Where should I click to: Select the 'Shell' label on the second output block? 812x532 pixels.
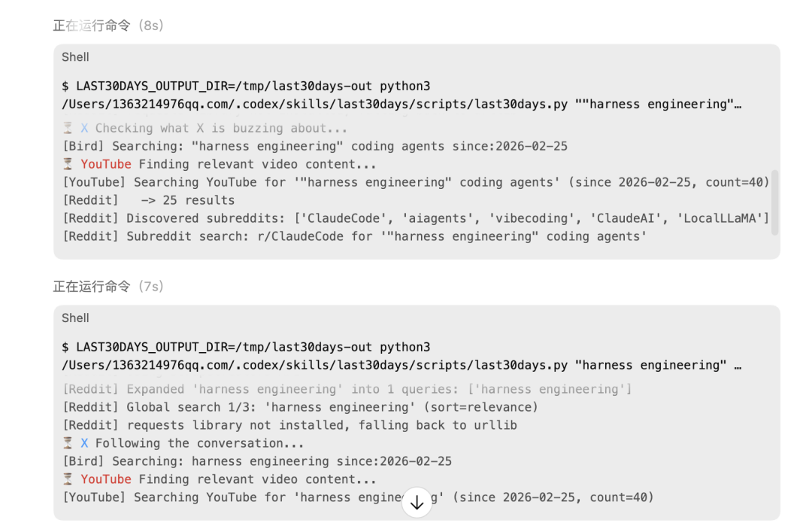click(75, 318)
